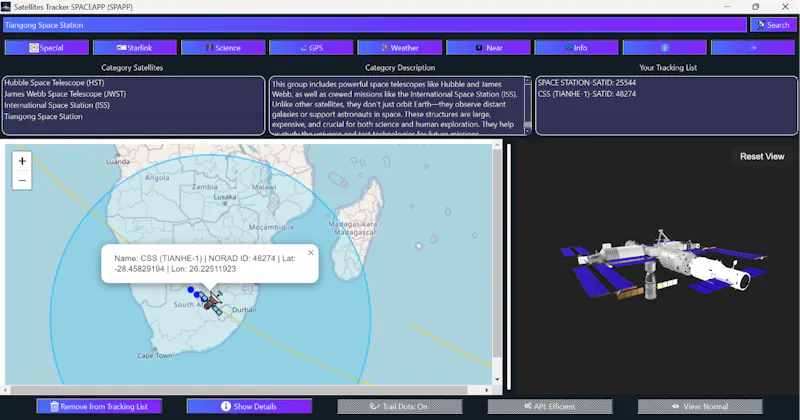Click Cape Town label on map
Viewport: 800px width, 420px height.
point(155,355)
